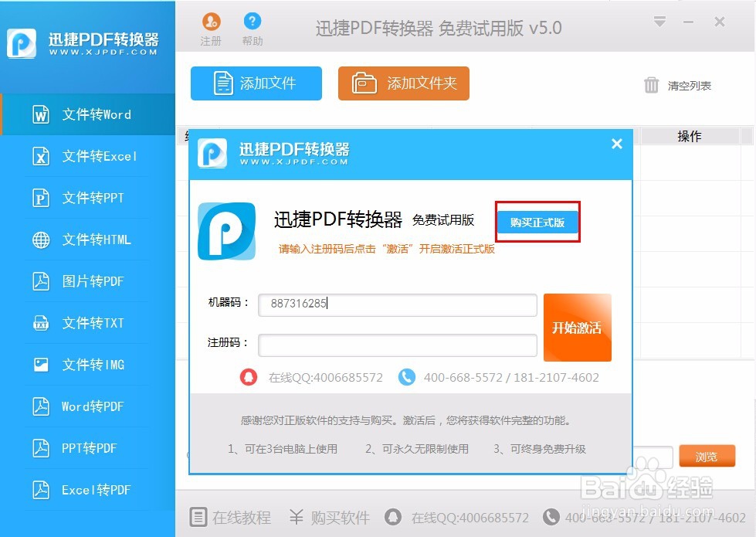Click the small P logo in dialog title bar
756x537 pixels.
(x=212, y=154)
